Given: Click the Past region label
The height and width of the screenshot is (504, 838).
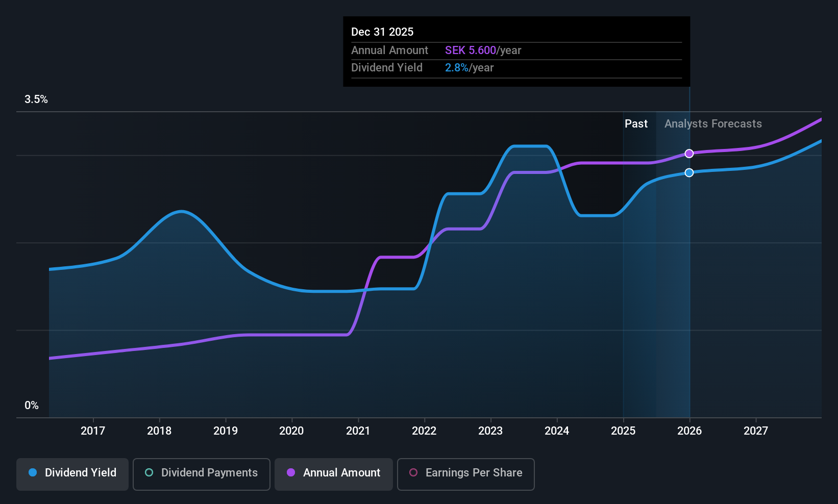Looking at the screenshot, I should pos(636,124).
